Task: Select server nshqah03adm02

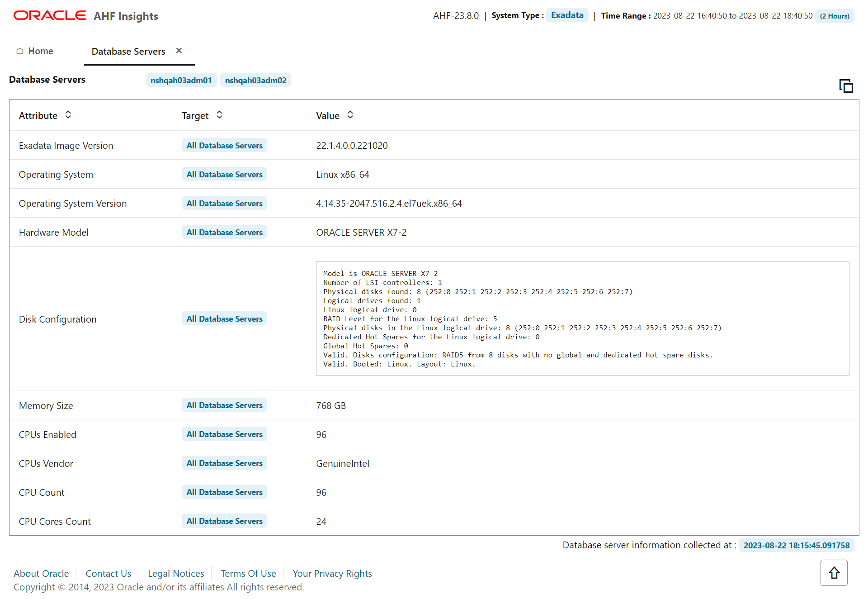Action: [x=256, y=80]
